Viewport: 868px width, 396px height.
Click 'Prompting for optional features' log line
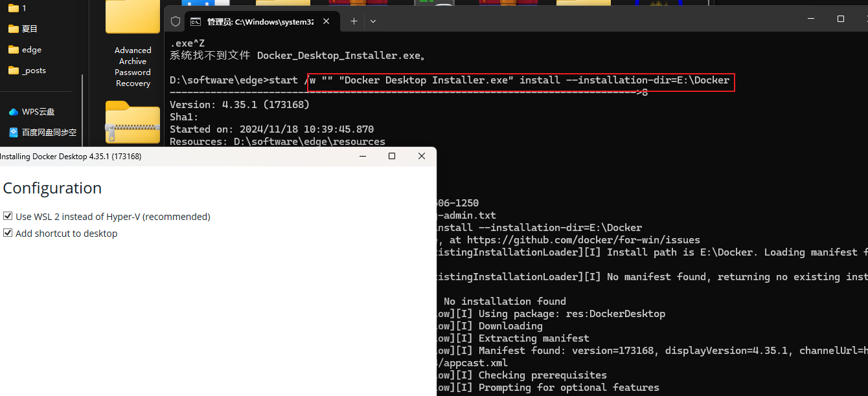569,387
